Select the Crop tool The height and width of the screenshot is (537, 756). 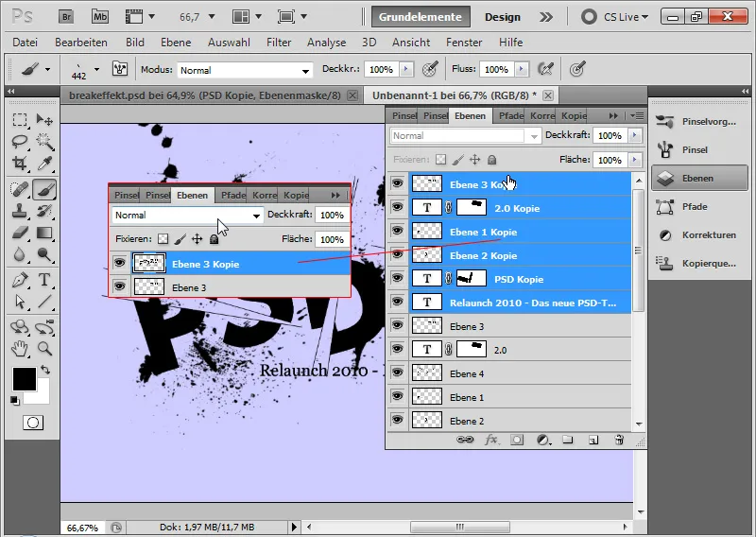point(19,164)
